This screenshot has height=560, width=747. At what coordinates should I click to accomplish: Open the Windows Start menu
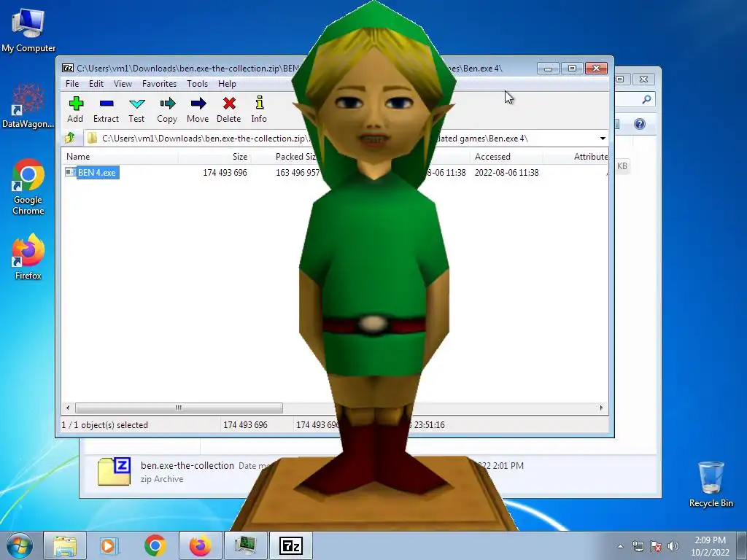(x=20, y=545)
